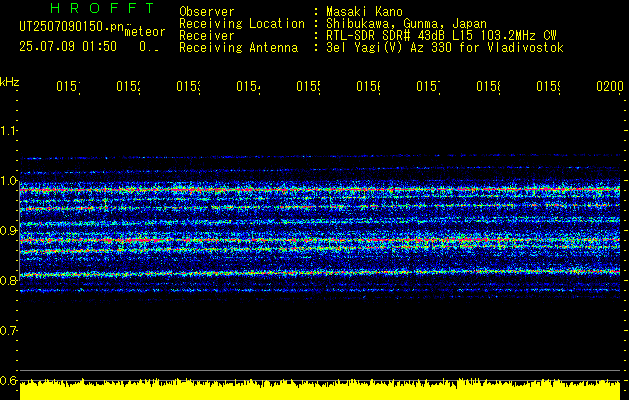
Task: Click the 0157 time axis marker
Action: (428, 86)
